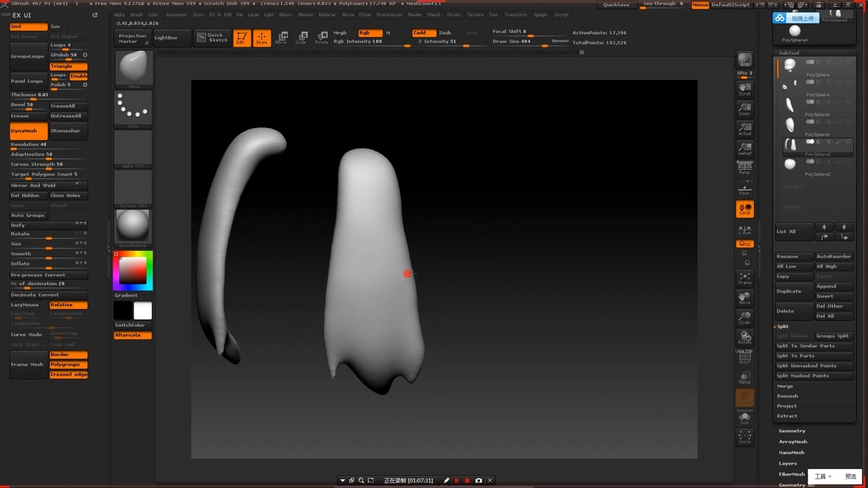Select the Rotate transform tool in top shelf

point(321,38)
